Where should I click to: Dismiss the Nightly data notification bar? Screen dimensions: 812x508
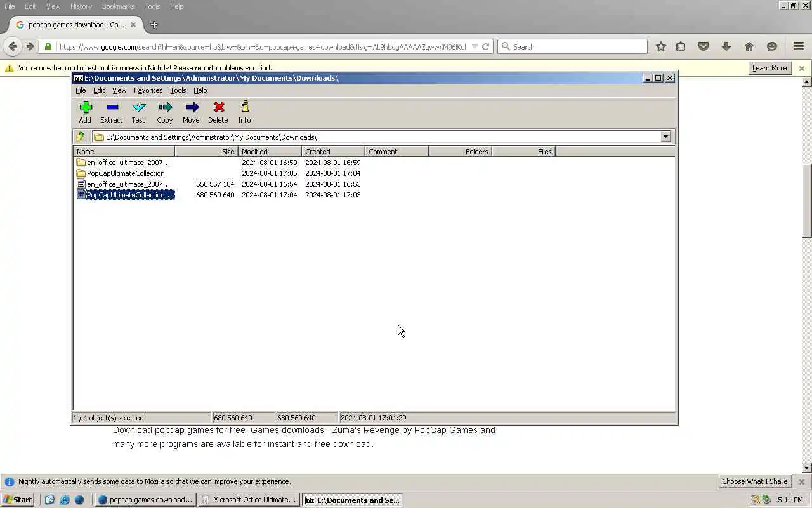[x=801, y=481]
